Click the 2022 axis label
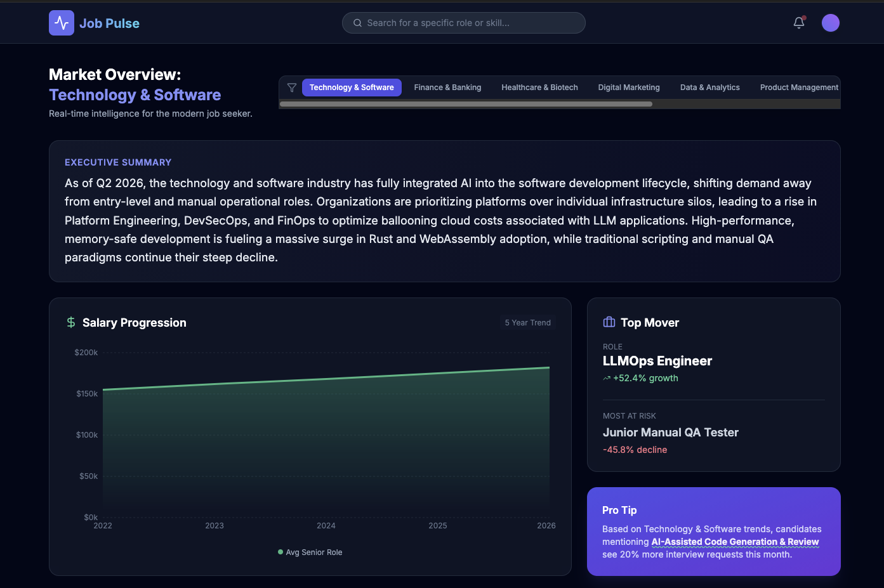Screen dimensions: 884x588 [103, 526]
